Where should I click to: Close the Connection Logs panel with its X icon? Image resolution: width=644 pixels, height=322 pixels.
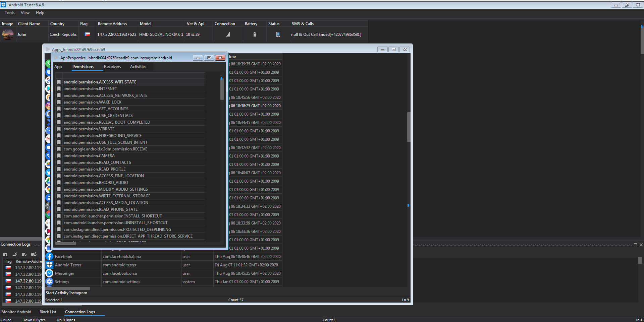pos(641,245)
